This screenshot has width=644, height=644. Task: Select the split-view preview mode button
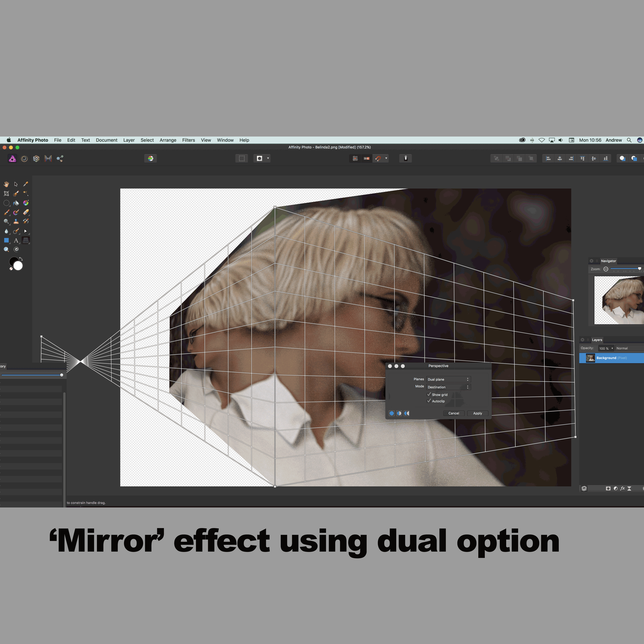tap(399, 413)
